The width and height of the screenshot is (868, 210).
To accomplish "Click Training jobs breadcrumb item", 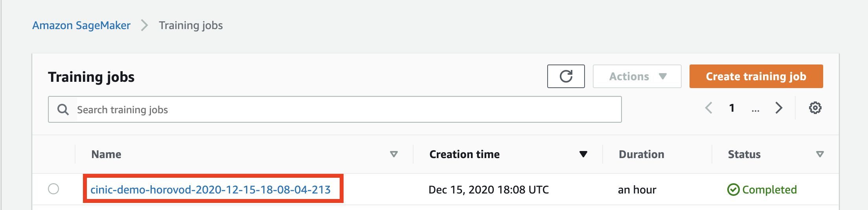I will [191, 26].
